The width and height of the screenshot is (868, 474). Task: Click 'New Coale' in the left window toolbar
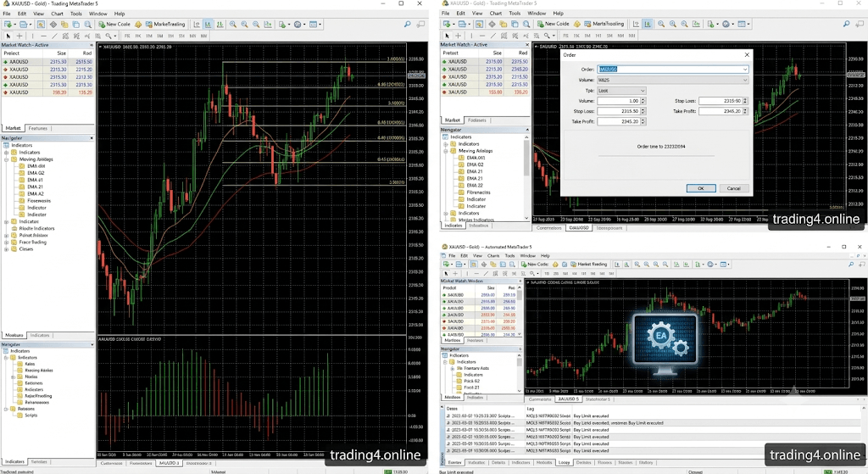coord(114,25)
